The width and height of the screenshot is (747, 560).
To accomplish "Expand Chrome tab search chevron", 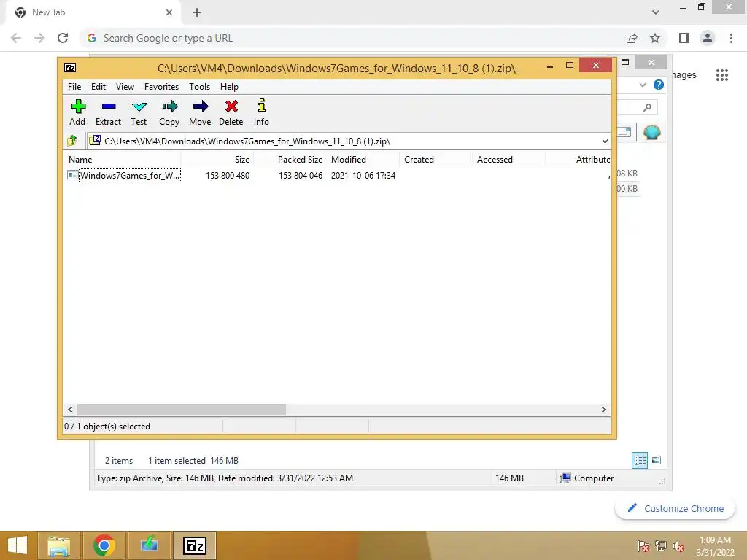I will click(x=656, y=12).
